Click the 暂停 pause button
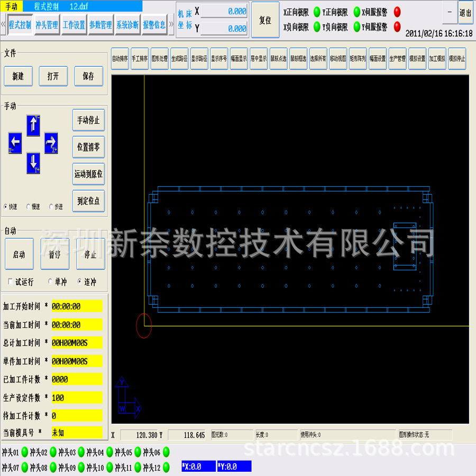The width and height of the screenshot is (476, 476). point(55,254)
